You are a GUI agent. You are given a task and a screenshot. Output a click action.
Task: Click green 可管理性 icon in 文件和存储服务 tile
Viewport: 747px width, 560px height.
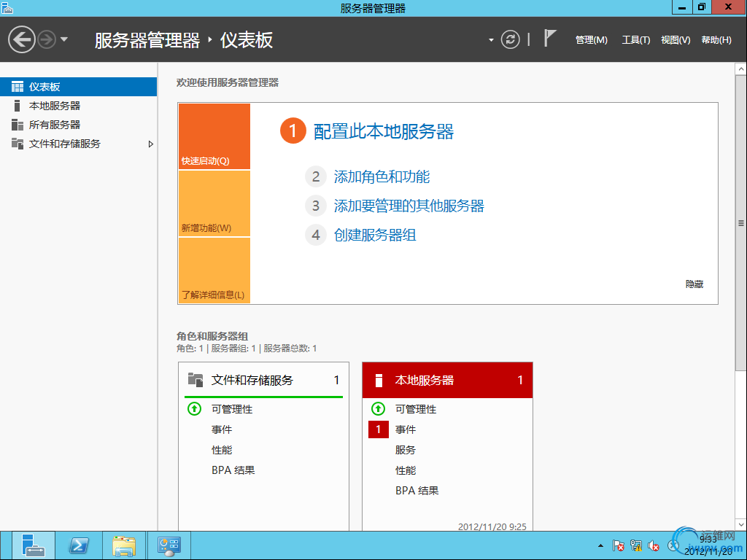(194, 408)
